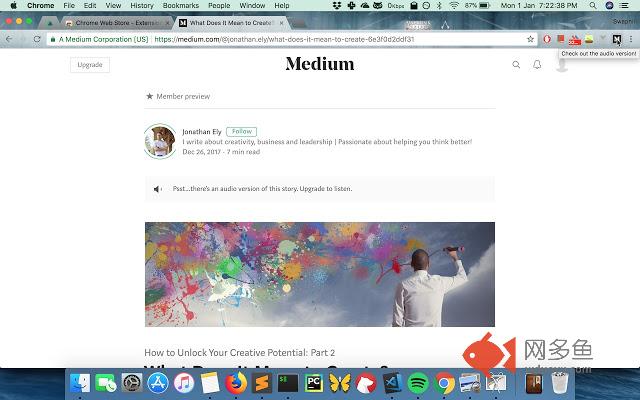Bookmark this page with the star icon
The height and width of the screenshot is (400, 640).
(530, 39)
